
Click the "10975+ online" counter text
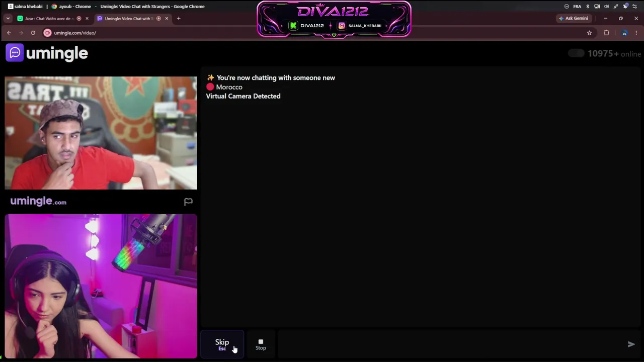coord(614,54)
